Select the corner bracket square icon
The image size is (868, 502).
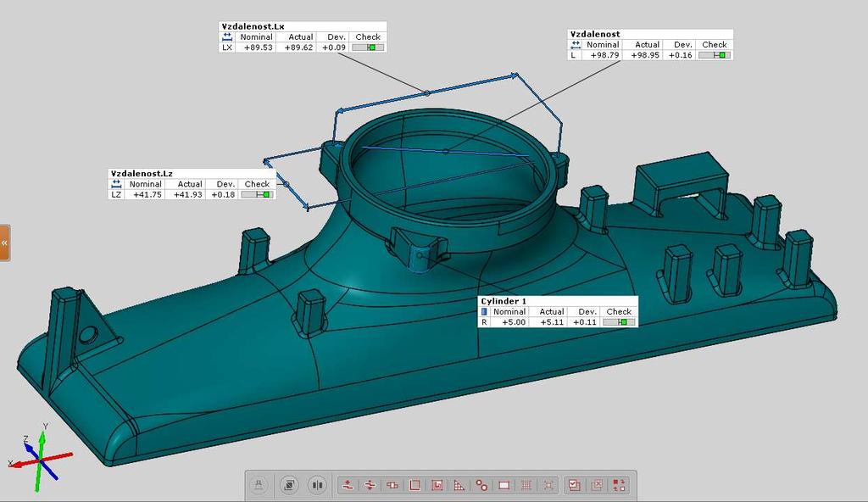click(415, 485)
